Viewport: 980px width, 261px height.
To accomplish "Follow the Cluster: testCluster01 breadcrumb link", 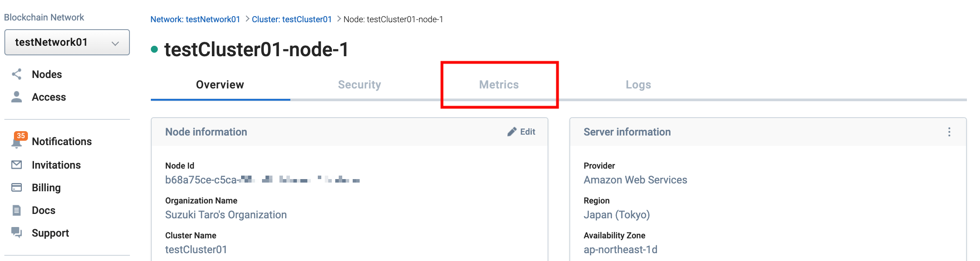I will [292, 19].
